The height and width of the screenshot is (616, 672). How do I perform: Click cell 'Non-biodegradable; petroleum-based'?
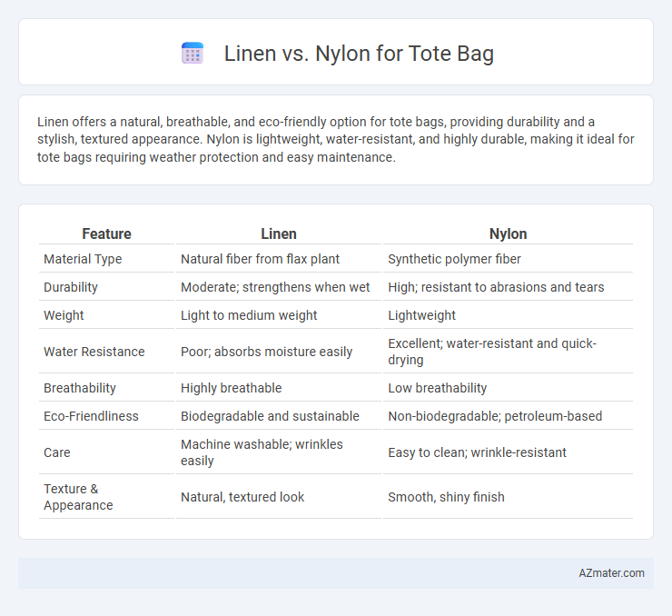495,416
